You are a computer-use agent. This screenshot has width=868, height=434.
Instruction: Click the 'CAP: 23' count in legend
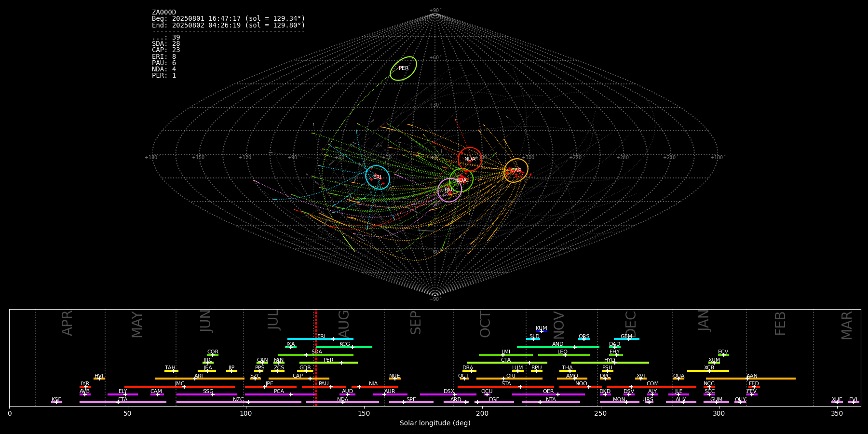coord(166,50)
